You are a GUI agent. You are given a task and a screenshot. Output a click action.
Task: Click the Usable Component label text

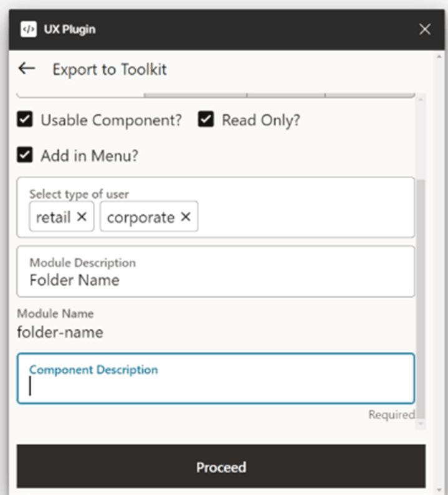coord(111,120)
